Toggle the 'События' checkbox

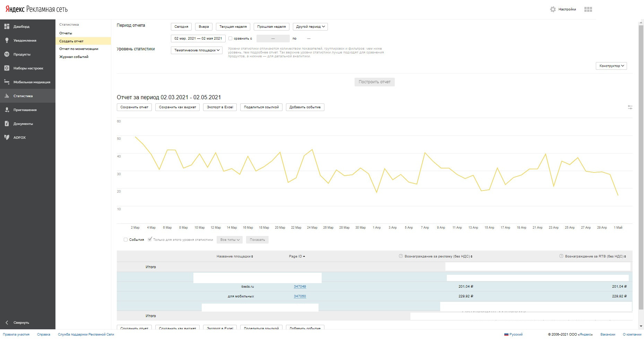click(x=125, y=240)
